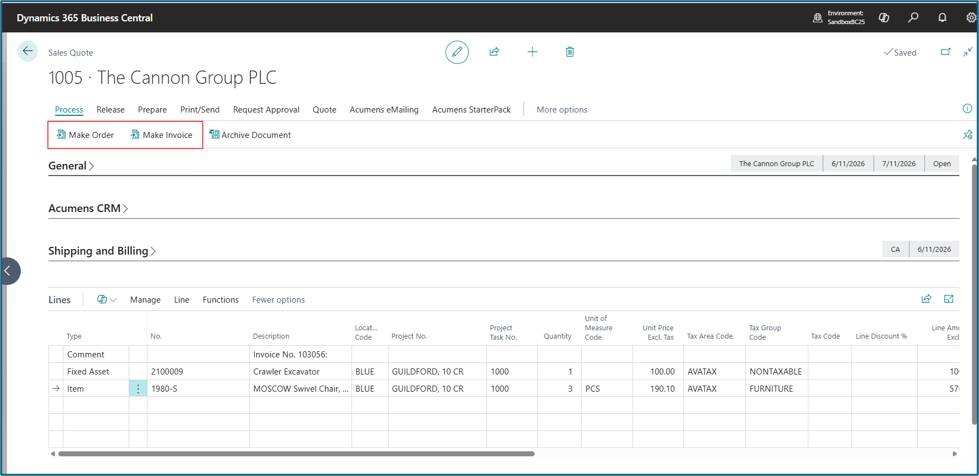Select the Comment type cell
Viewport: 979px width, 476px height.
(96, 354)
